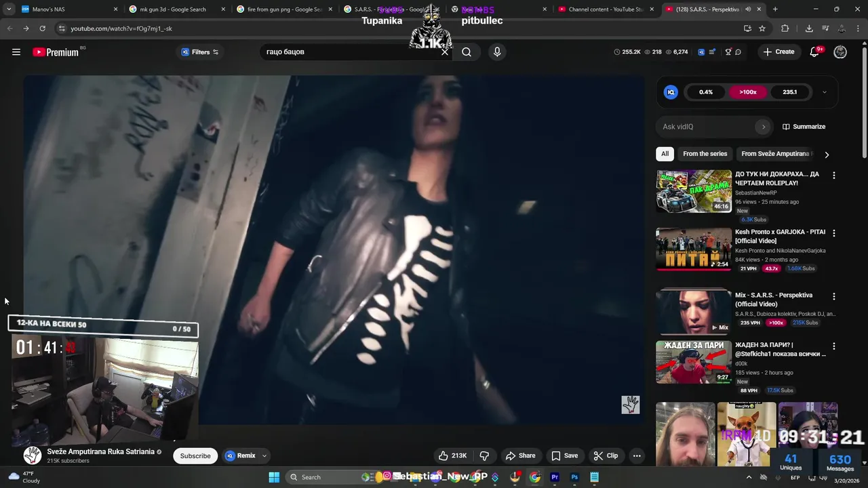Open the tab search dropdown arrow
The width and height of the screenshot is (868, 488).
[8, 9]
